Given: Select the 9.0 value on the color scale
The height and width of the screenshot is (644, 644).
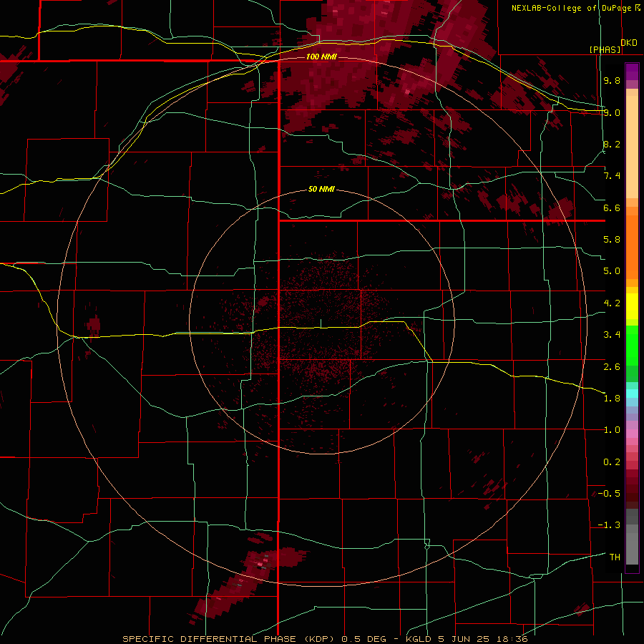Looking at the screenshot, I should [x=612, y=112].
